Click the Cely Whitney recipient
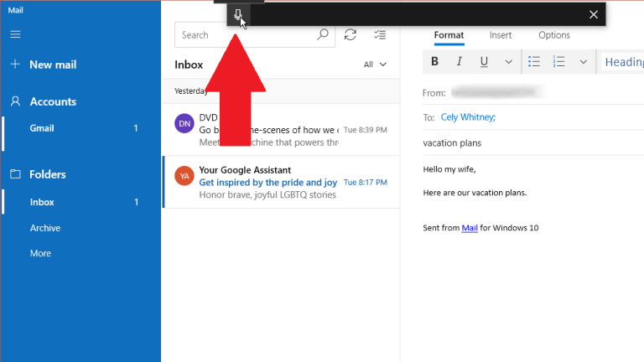 tap(468, 117)
